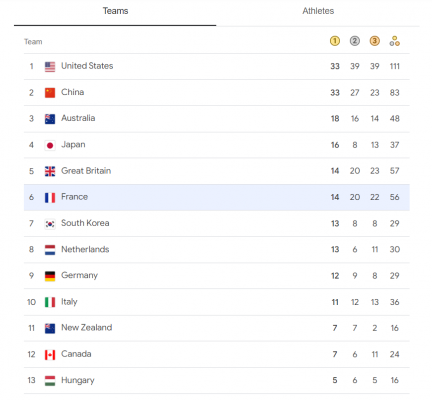Click the United States flag icon

(50, 67)
